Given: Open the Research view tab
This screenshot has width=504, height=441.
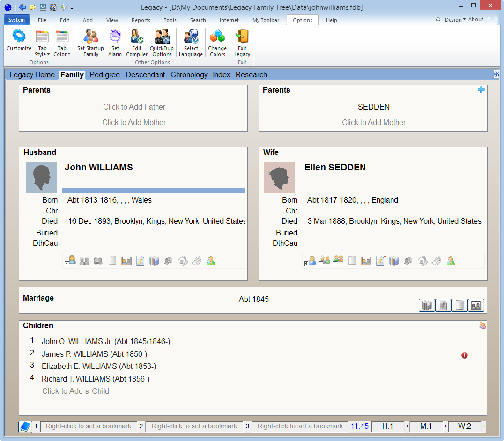Looking at the screenshot, I should (251, 75).
